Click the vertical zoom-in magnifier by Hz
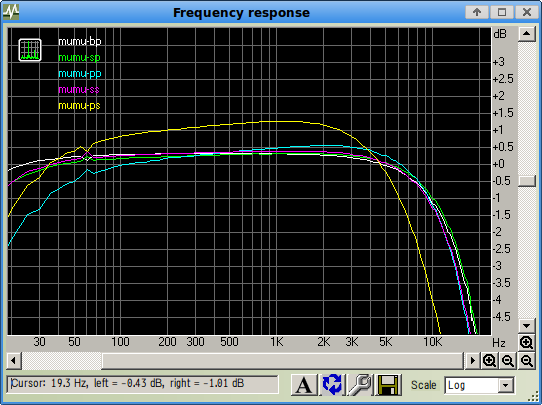 (x=526, y=343)
